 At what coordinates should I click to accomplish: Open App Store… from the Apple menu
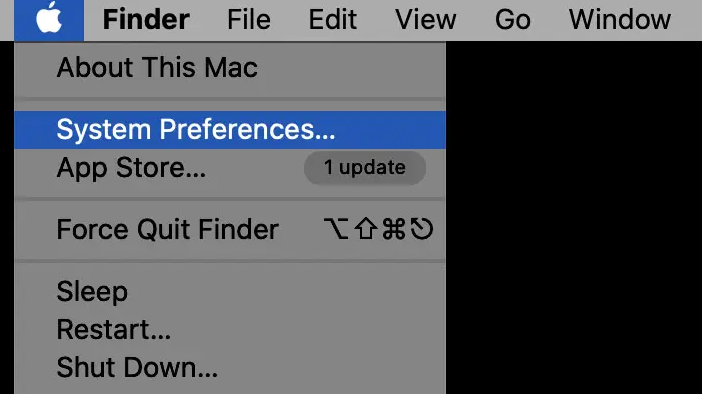230,168
